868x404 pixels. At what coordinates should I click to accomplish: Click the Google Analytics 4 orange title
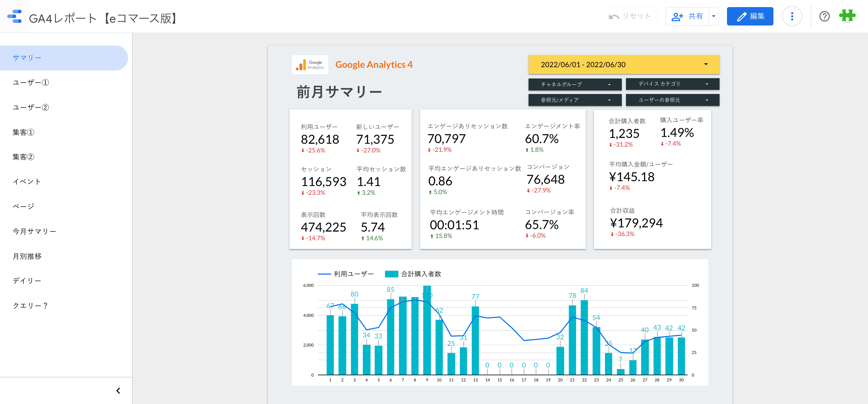(374, 64)
